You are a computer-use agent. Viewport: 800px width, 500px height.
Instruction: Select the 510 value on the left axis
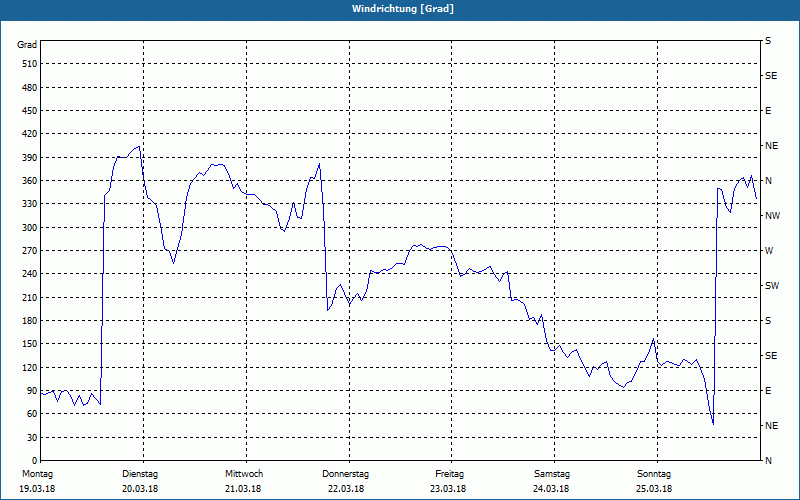pos(29,64)
